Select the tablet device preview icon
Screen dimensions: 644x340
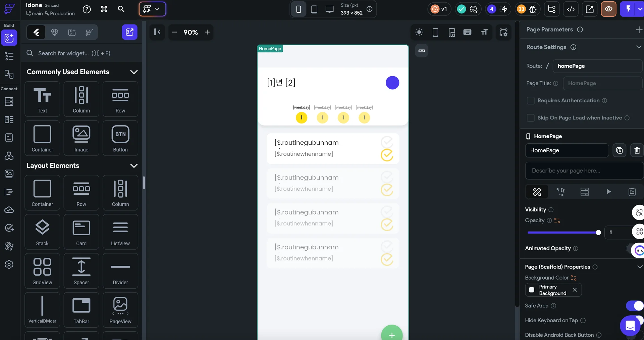pos(314,9)
